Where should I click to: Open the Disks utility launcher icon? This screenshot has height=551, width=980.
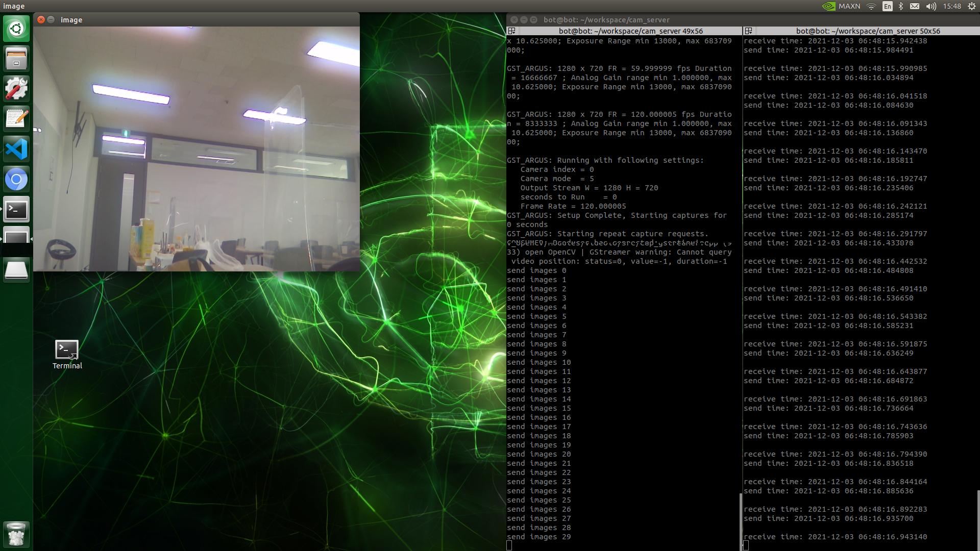click(x=16, y=270)
